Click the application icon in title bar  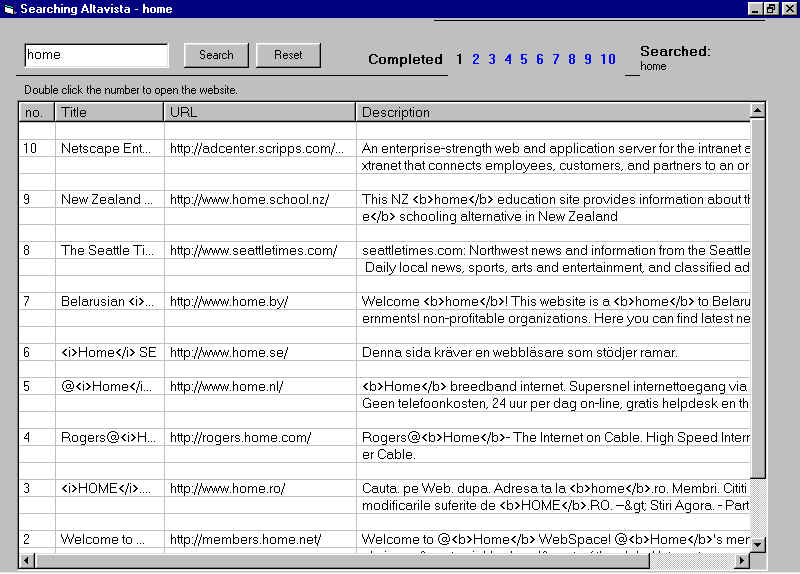pos(9,9)
